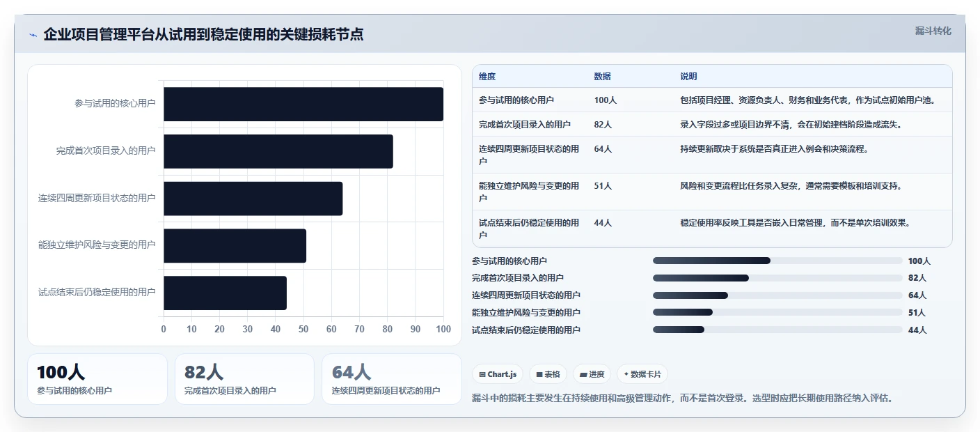The width and height of the screenshot is (980, 432).
Task: Click the 50 tick on the chart x-axis
Action: tap(303, 329)
